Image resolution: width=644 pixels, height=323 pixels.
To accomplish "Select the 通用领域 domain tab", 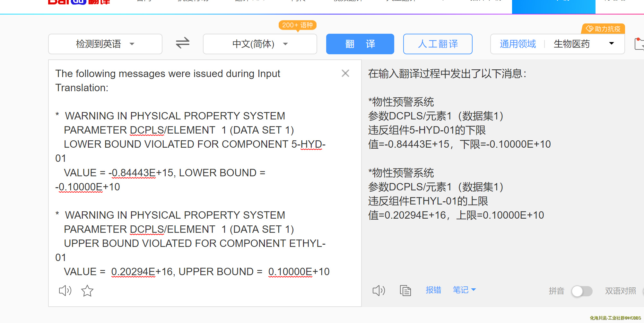I will 518,44.
